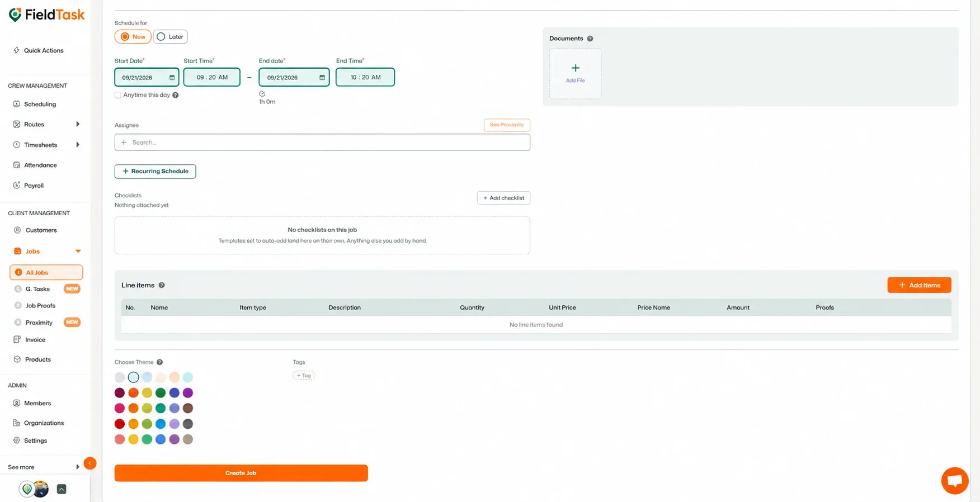Check the Anytime this day checkbox
980x502 pixels.
(x=118, y=95)
